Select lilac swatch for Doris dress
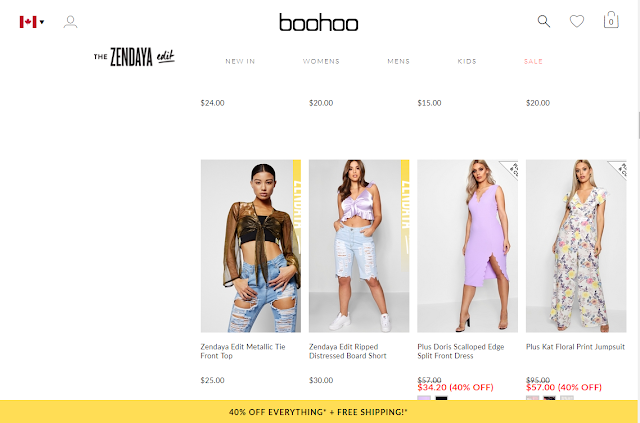The image size is (640, 423). 424,398
